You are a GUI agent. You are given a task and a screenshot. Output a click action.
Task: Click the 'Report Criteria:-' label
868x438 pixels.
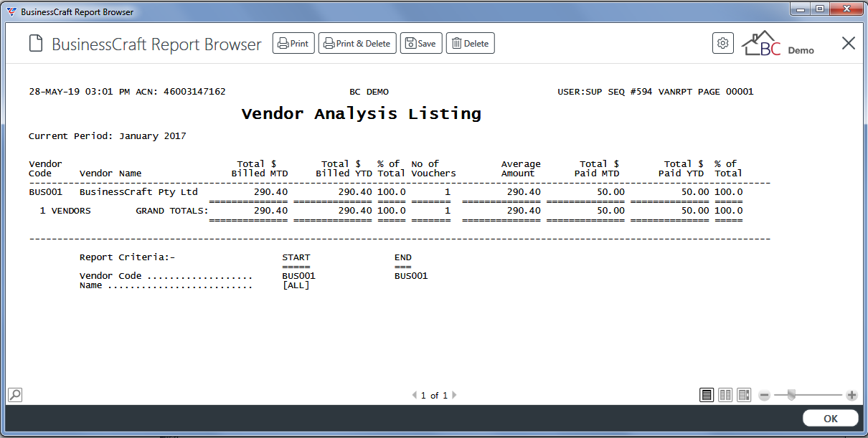coord(128,257)
